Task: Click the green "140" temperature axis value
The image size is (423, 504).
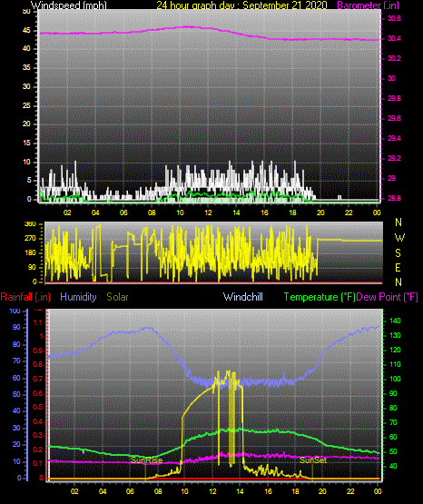Action: click(395, 321)
